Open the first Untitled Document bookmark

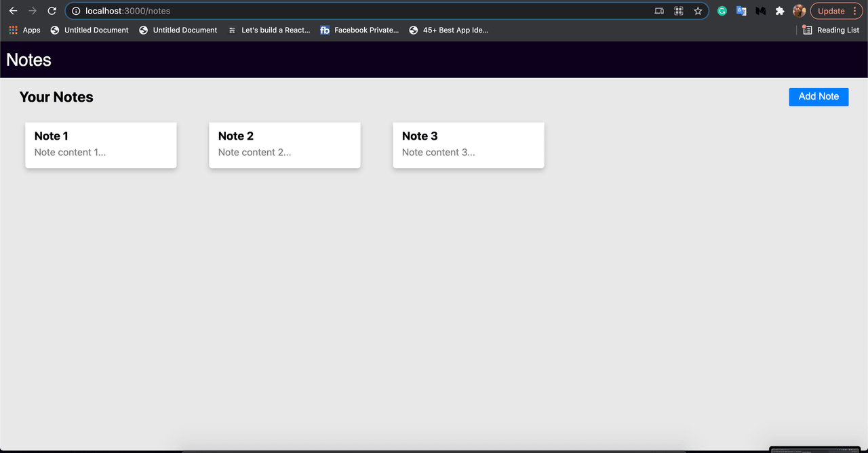pyautogui.click(x=90, y=30)
